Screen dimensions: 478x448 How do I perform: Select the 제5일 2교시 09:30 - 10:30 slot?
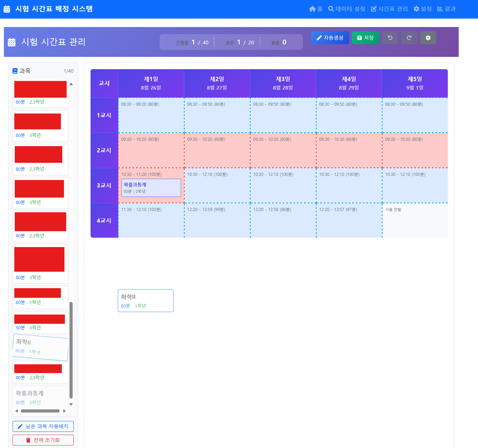[415, 150]
